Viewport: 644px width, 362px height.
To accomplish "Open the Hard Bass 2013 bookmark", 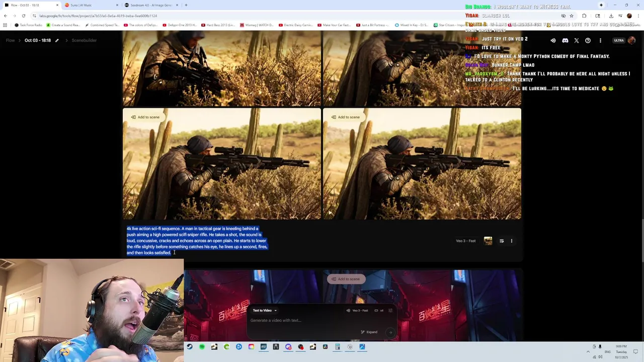I will (x=218, y=25).
